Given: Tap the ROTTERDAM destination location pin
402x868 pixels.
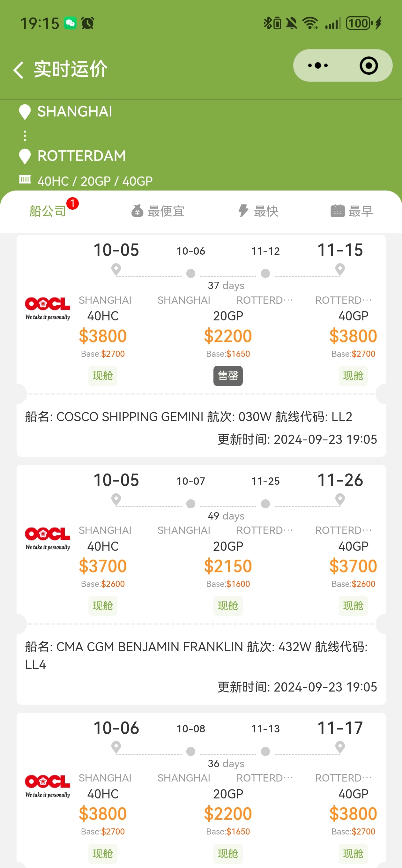Looking at the screenshot, I should (25, 156).
